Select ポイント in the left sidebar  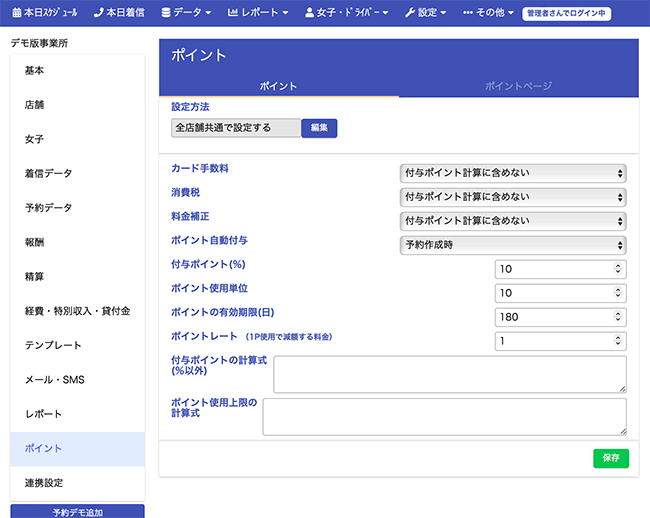[78, 449]
